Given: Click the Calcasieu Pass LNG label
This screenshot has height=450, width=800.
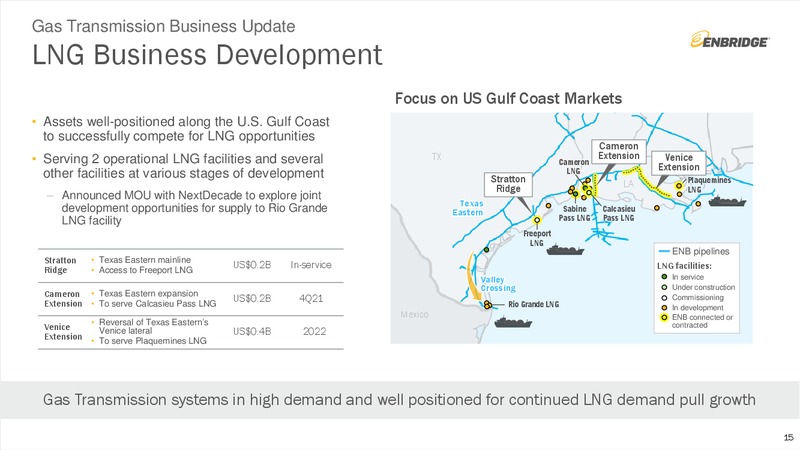Looking at the screenshot, I should pos(619,213).
